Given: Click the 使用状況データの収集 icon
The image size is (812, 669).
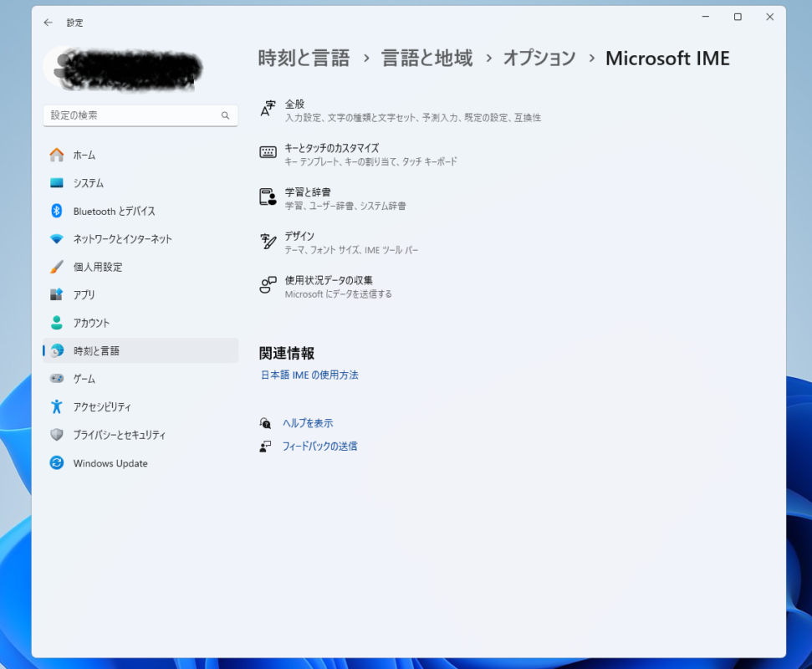Looking at the screenshot, I should [268, 285].
